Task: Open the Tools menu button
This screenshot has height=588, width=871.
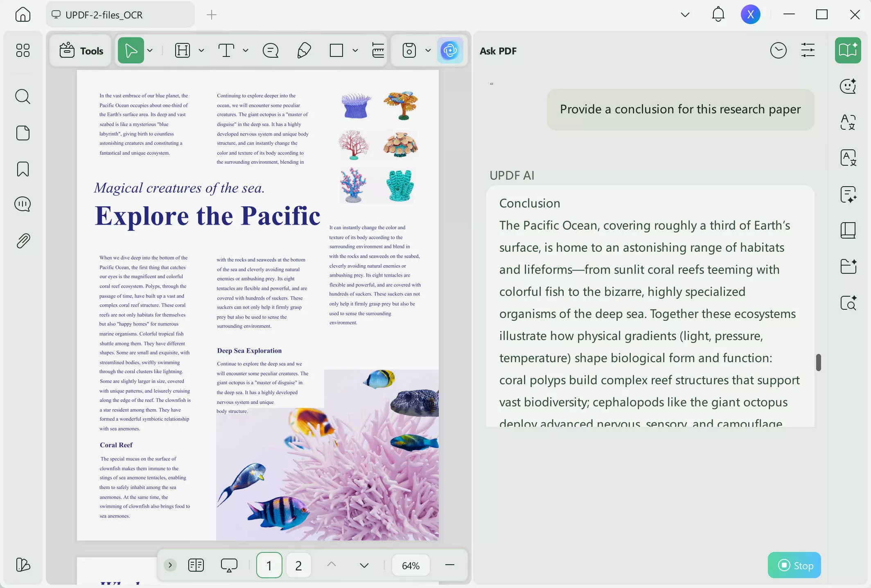Action: pyautogui.click(x=81, y=51)
